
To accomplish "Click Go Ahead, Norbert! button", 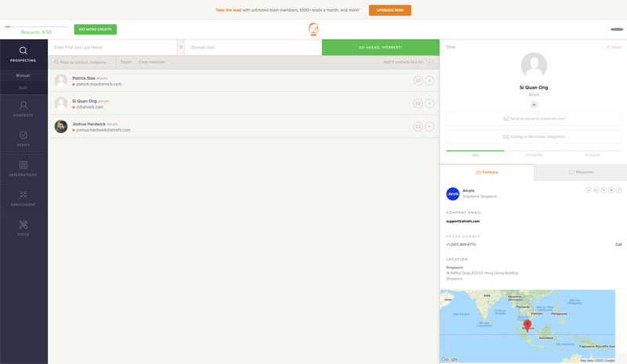I will (380, 47).
